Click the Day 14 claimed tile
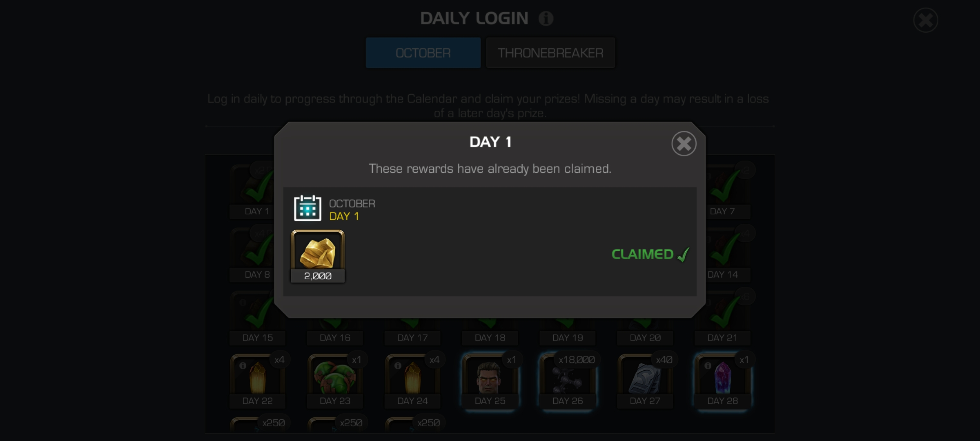Viewport: 980px width, 441px height. [727, 254]
